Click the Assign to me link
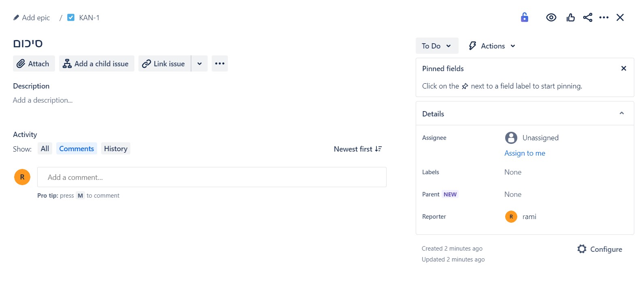The width and height of the screenshot is (644, 289). 525,153
